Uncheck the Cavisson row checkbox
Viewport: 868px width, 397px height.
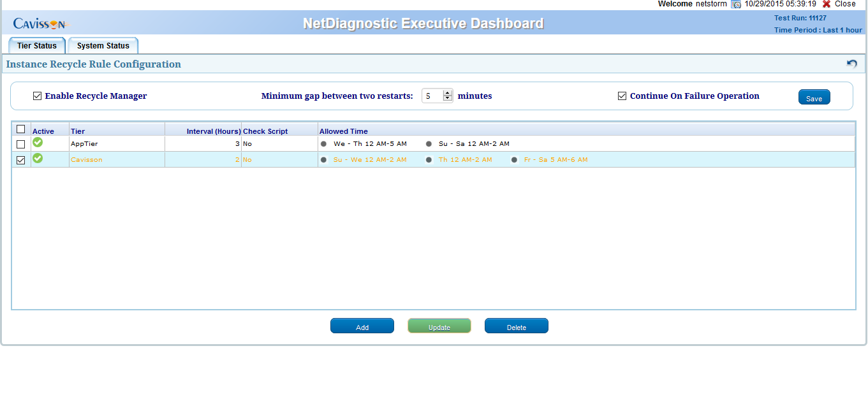(20, 161)
